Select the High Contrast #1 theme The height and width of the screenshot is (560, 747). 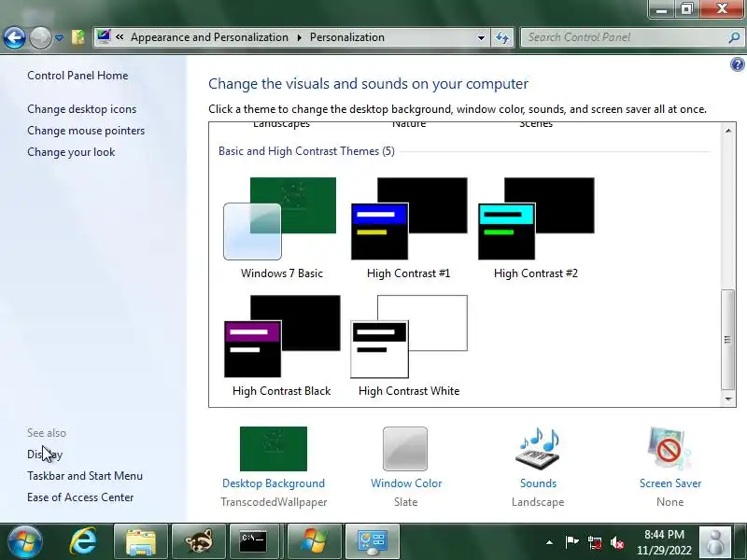409,229
